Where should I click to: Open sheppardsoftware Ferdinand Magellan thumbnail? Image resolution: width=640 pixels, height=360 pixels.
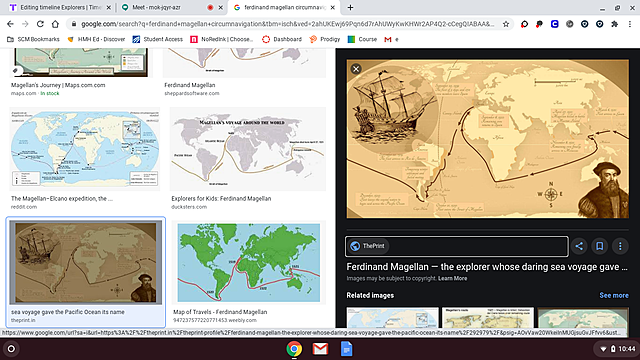tap(244, 62)
